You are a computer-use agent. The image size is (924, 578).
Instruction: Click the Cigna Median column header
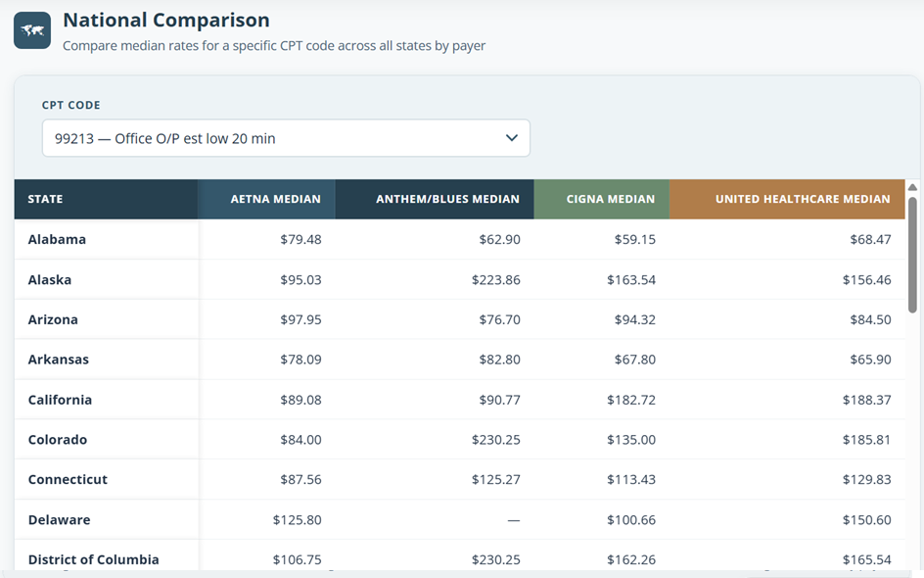602,199
